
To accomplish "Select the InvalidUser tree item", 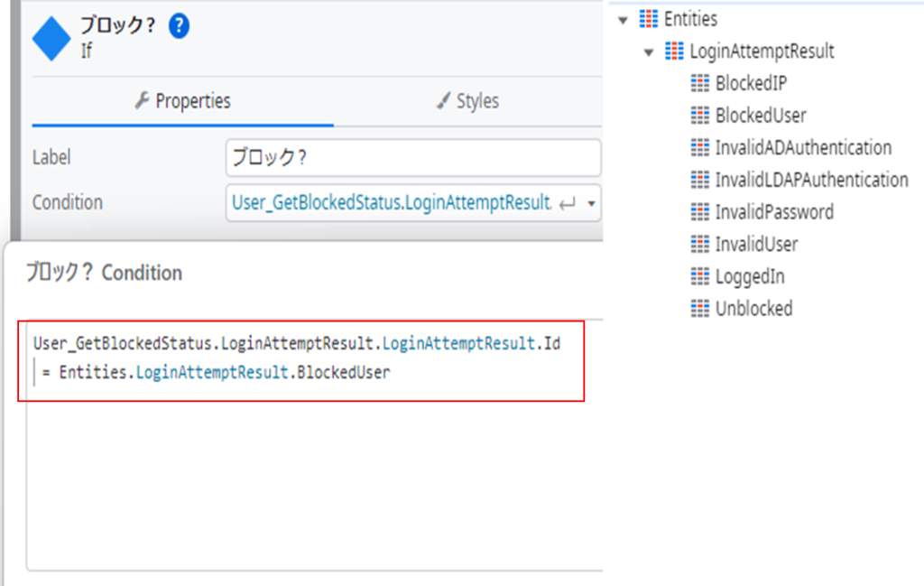I will [756, 245].
